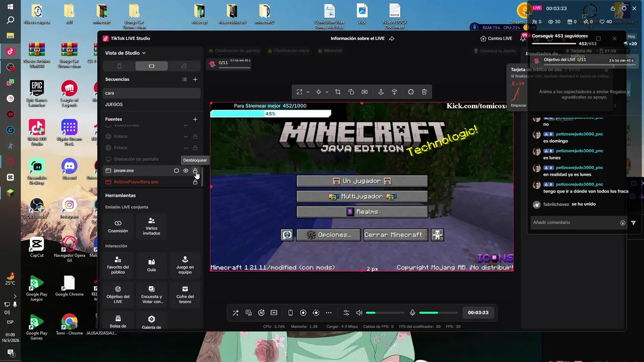644x362 pixels.
Task: Send the comment with arrow icon
Action: [x=633, y=223]
